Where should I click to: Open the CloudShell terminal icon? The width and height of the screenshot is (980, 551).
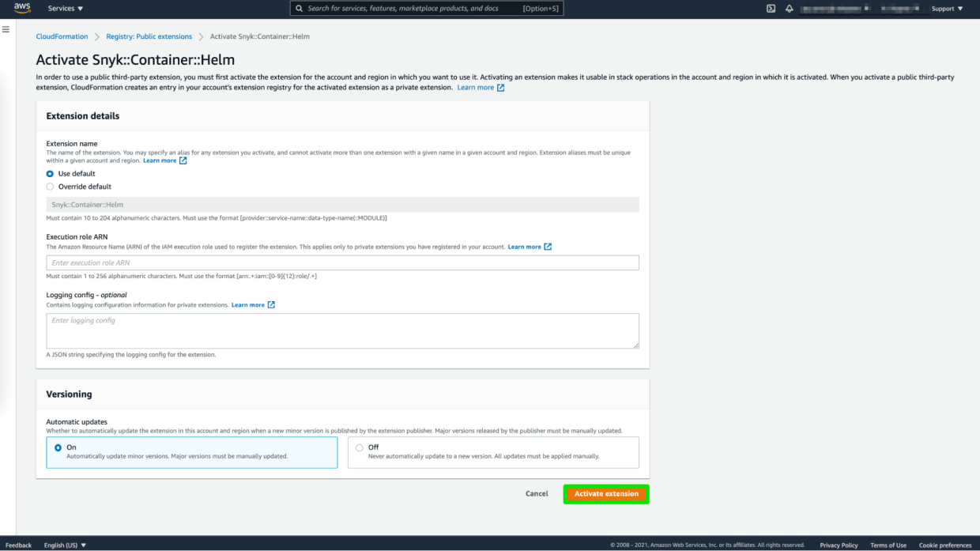point(771,9)
